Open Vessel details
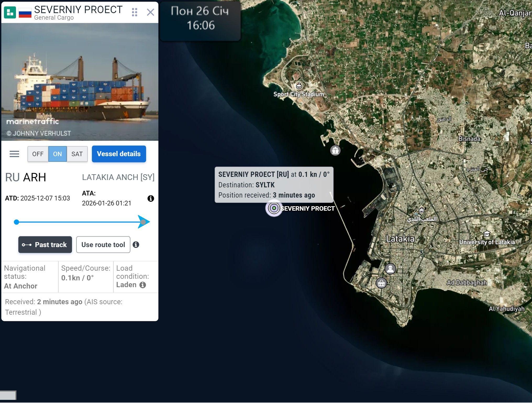Screen dimensions: 532x403 119,154
